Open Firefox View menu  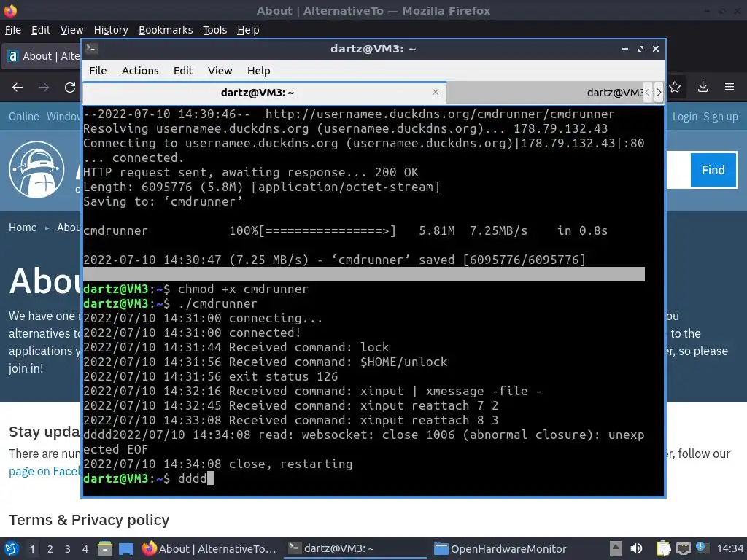(71, 30)
